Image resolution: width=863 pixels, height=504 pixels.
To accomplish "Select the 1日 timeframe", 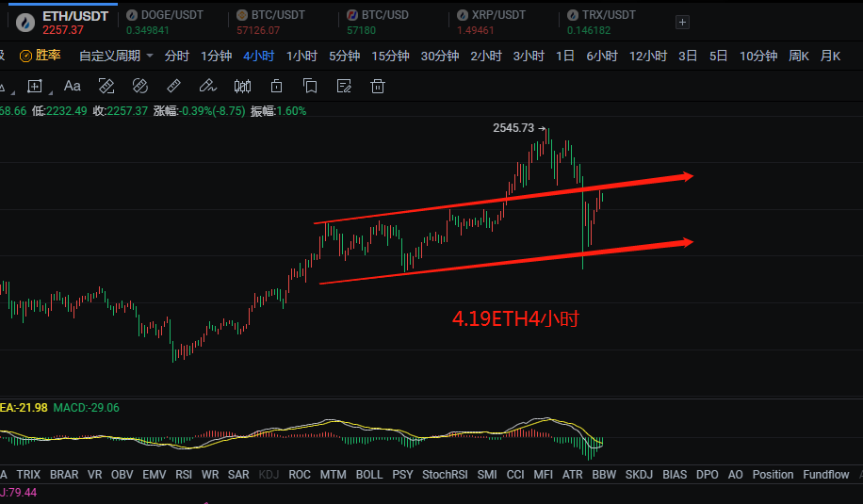I will coord(565,56).
